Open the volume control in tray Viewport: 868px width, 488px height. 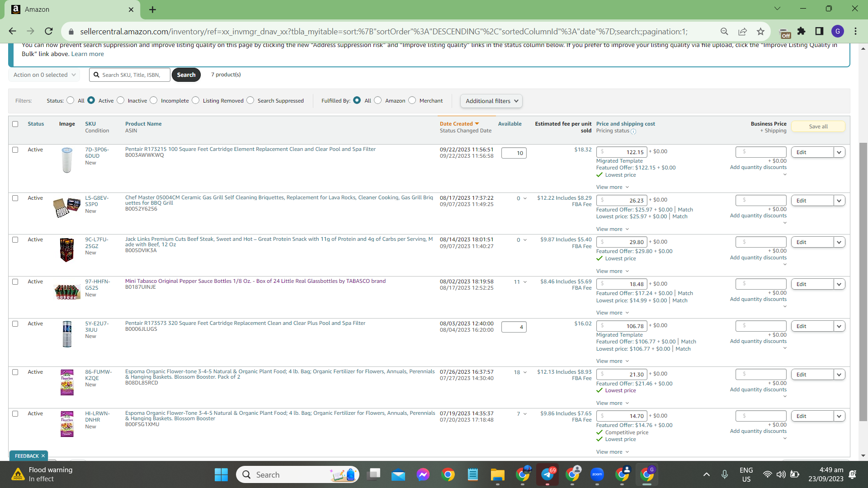[x=781, y=474]
